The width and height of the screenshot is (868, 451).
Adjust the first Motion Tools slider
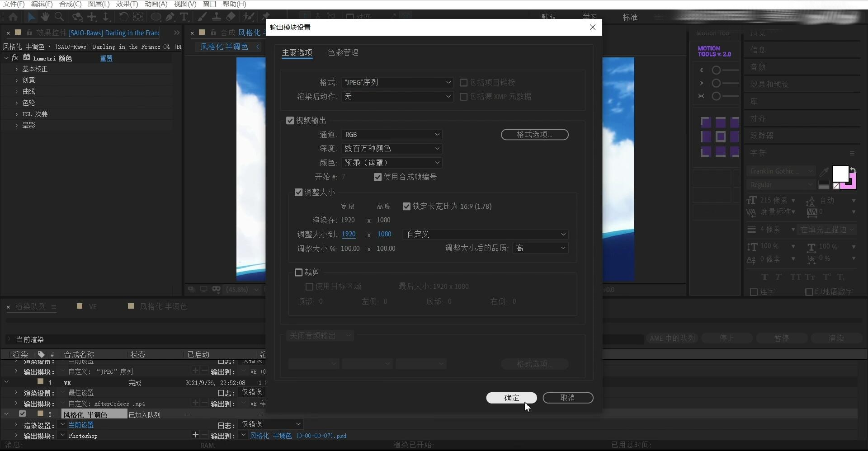[x=716, y=70]
